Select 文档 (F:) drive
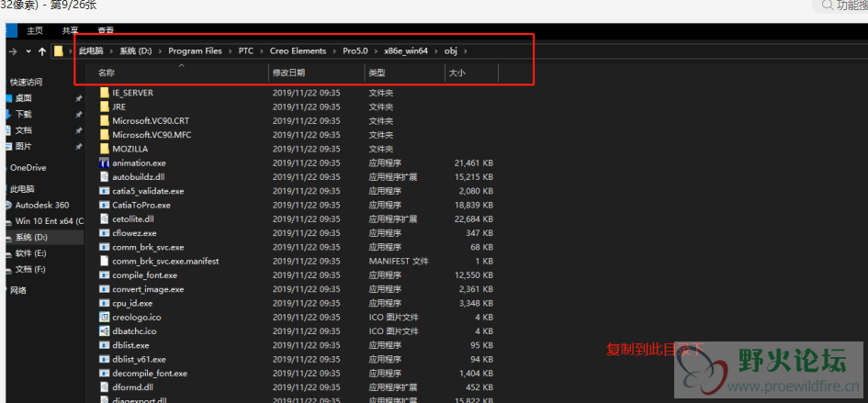Viewport: 868px width, 403px height. coord(30,269)
